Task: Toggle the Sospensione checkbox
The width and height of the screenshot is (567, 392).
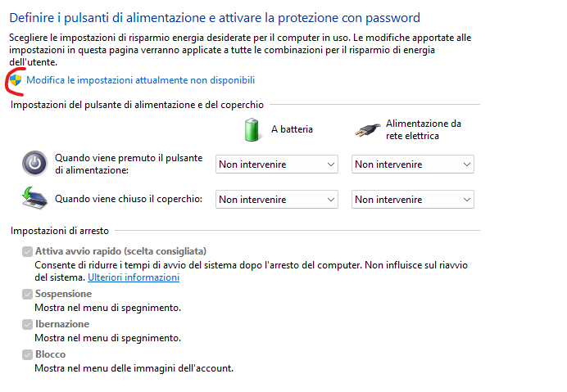Action: pyautogui.click(x=27, y=294)
